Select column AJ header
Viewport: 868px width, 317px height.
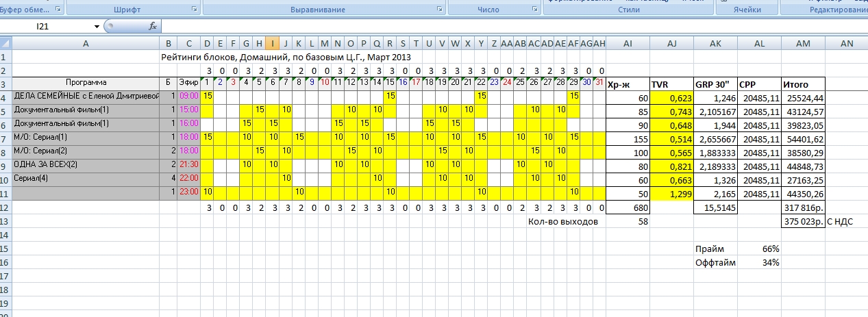pyautogui.click(x=671, y=44)
